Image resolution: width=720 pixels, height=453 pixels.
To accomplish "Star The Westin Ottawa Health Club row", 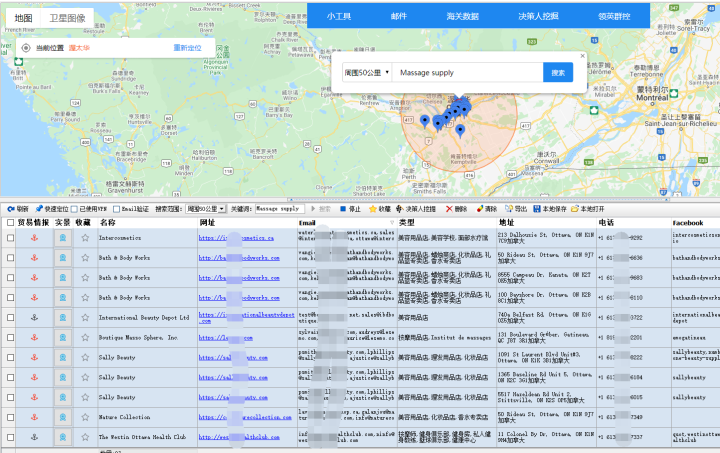I will click(x=85, y=437).
